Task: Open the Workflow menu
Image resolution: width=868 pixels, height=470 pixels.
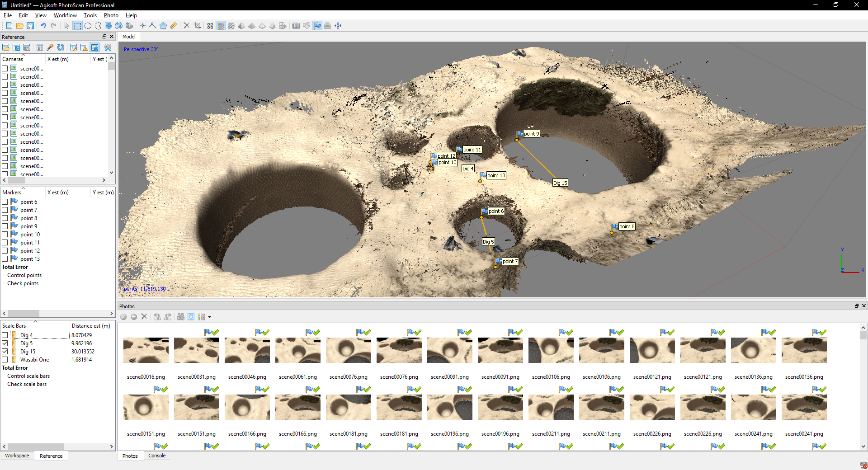Action: (65, 15)
